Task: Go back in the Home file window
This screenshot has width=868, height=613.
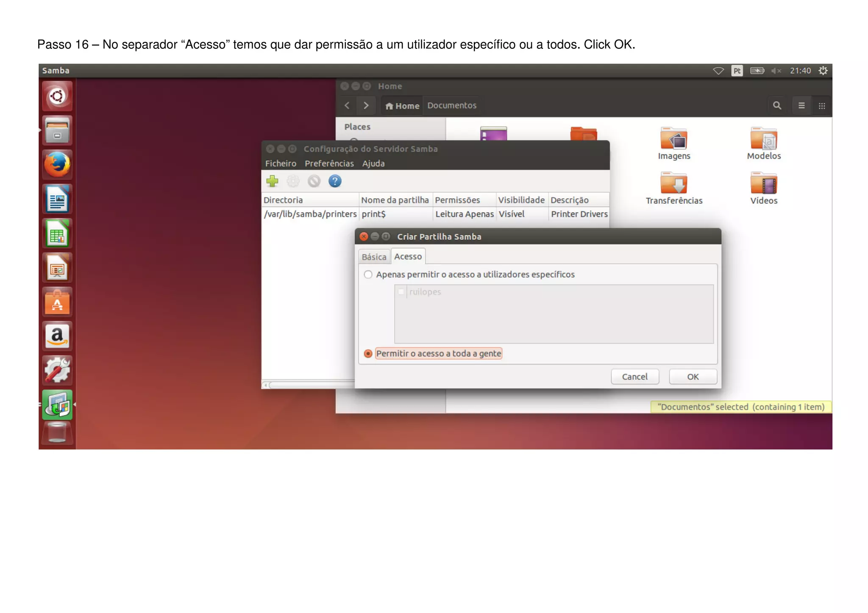Action: (347, 105)
